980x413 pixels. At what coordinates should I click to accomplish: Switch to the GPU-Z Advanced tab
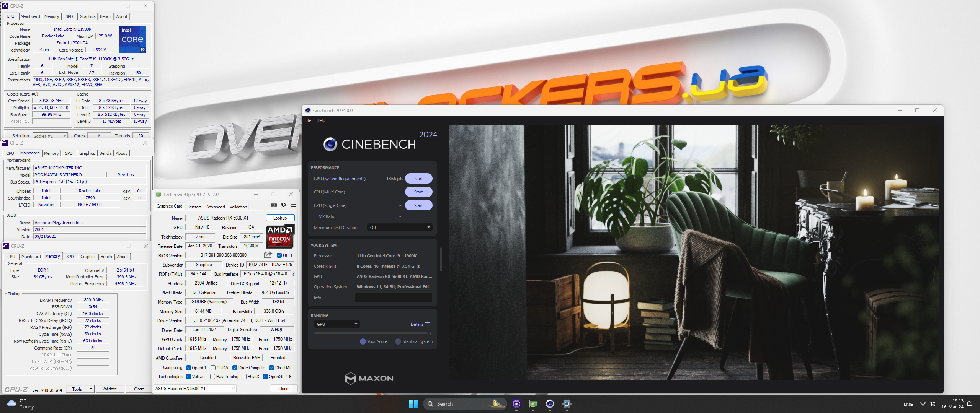216,207
